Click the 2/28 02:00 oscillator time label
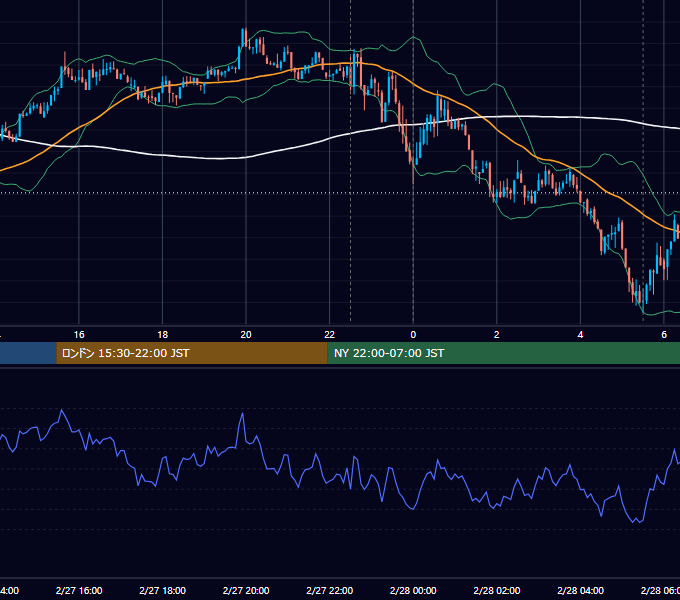Screen dimensions: 680x600 [497, 590]
